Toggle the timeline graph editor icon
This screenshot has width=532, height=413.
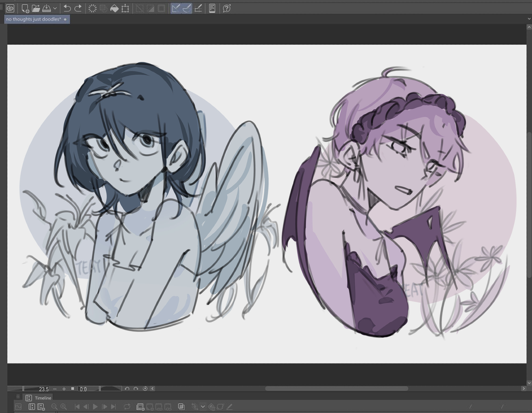18,407
